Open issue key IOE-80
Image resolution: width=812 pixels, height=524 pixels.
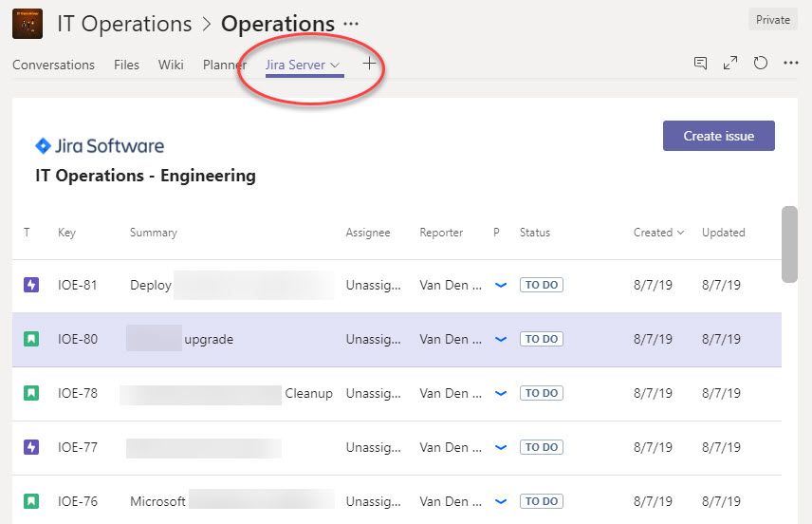tap(78, 339)
